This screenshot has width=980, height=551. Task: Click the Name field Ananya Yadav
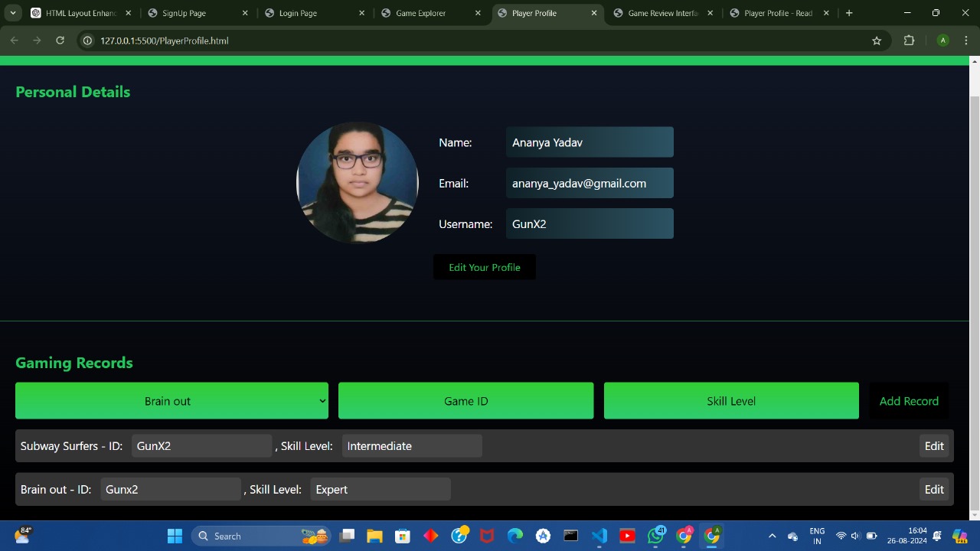pos(590,142)
